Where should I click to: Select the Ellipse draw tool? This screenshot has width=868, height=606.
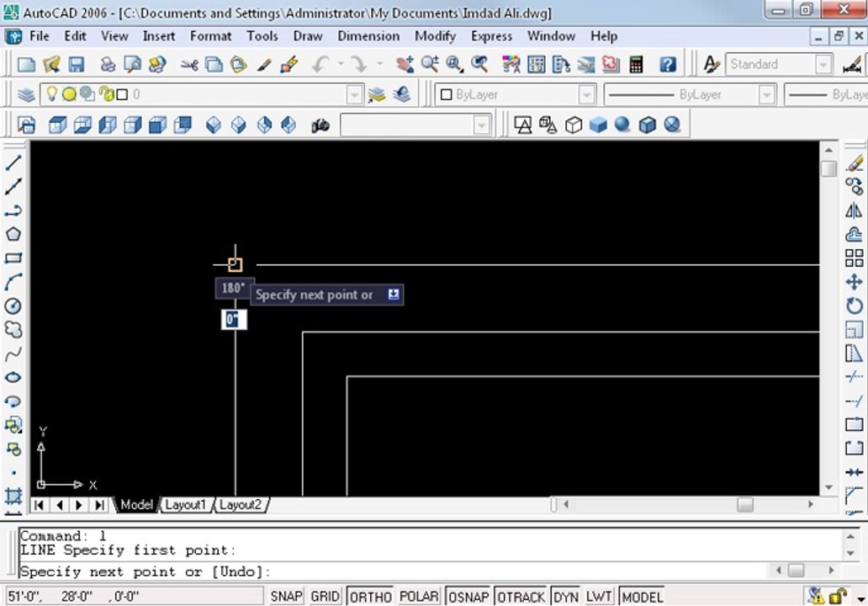tap(13, 377)
